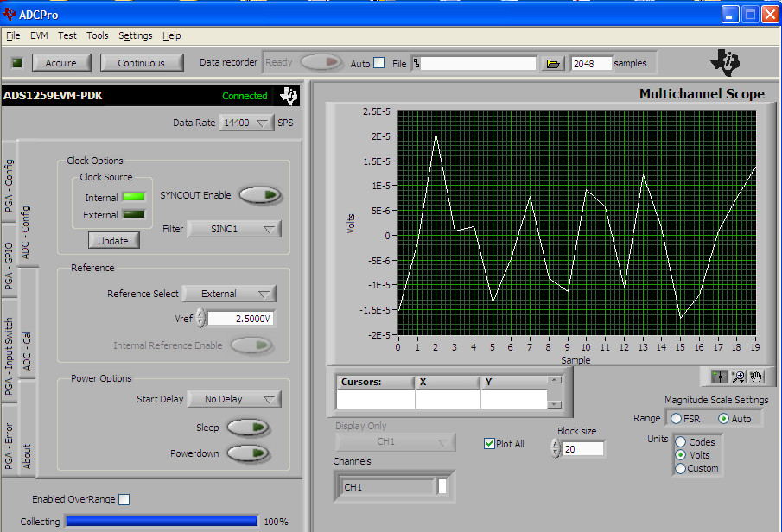Open the Reference Select External dropdown
Image resolution: width=782 pixels, height=532 pixels.
pyautogui.click(x=229, y=294)
